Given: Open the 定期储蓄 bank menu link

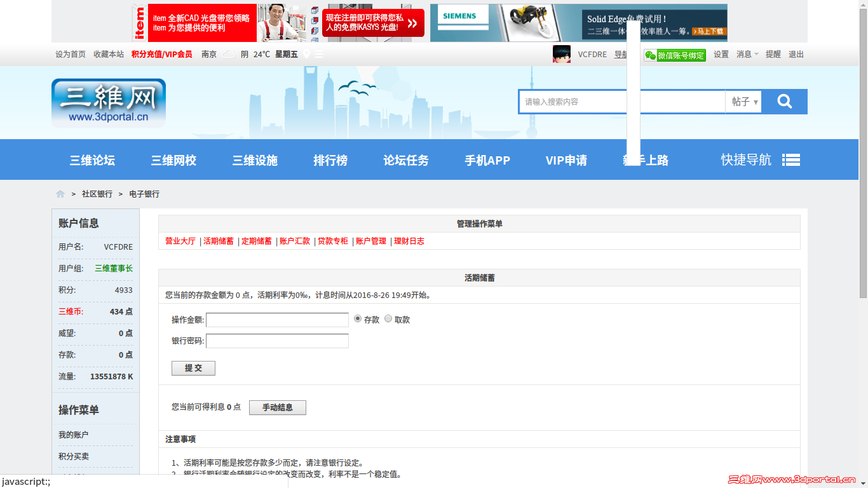Looking at the screenshot, I should coord(257,241).
